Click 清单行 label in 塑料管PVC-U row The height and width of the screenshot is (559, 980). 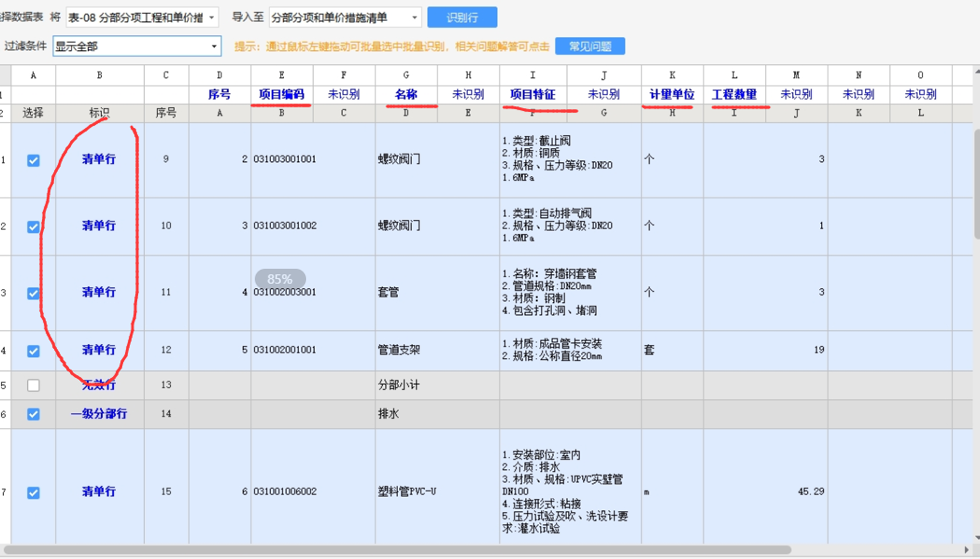pos(99,492)
